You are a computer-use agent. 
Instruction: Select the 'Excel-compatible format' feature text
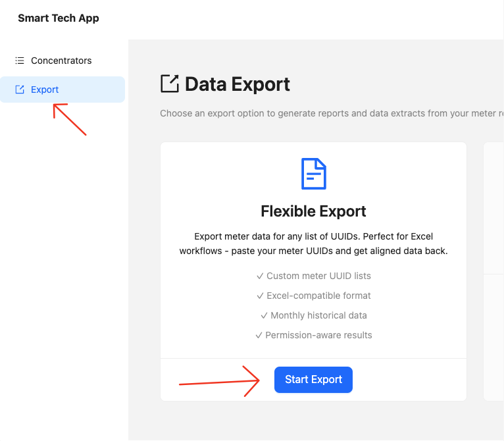(x=318, y=296)
